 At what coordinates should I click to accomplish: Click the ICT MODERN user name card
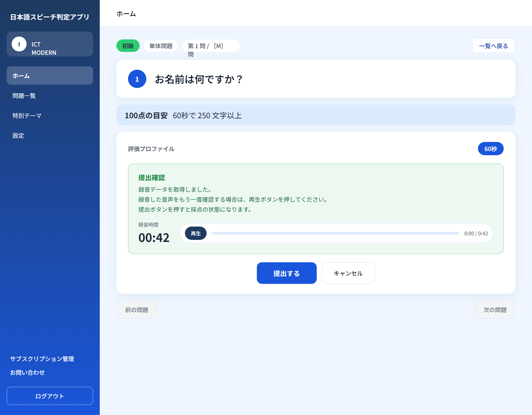(50, 44)
